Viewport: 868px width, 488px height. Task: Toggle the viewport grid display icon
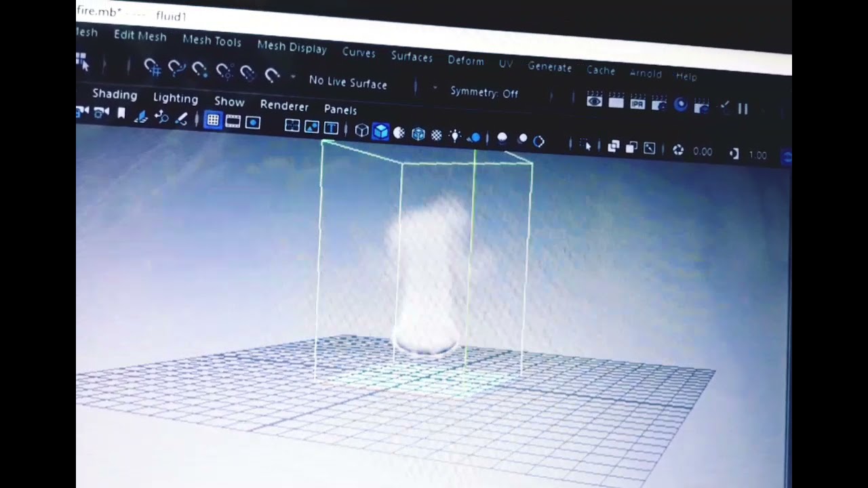213,121
